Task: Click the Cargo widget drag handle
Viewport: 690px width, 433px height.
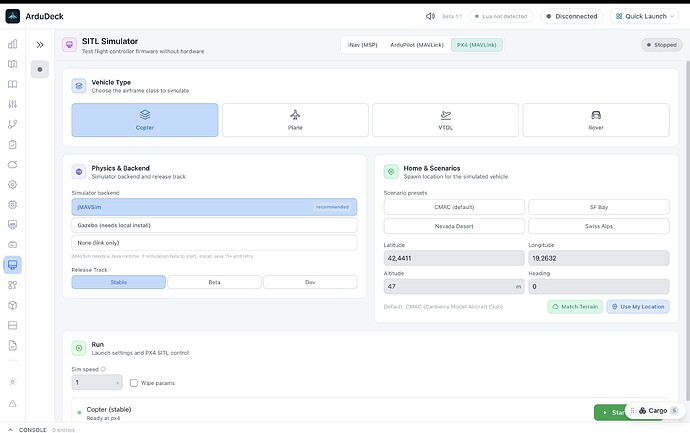Action: [632, 411]
